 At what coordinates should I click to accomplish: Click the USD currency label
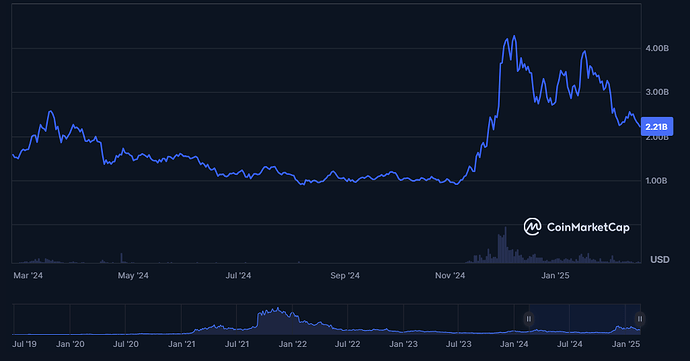pos(660,260)
